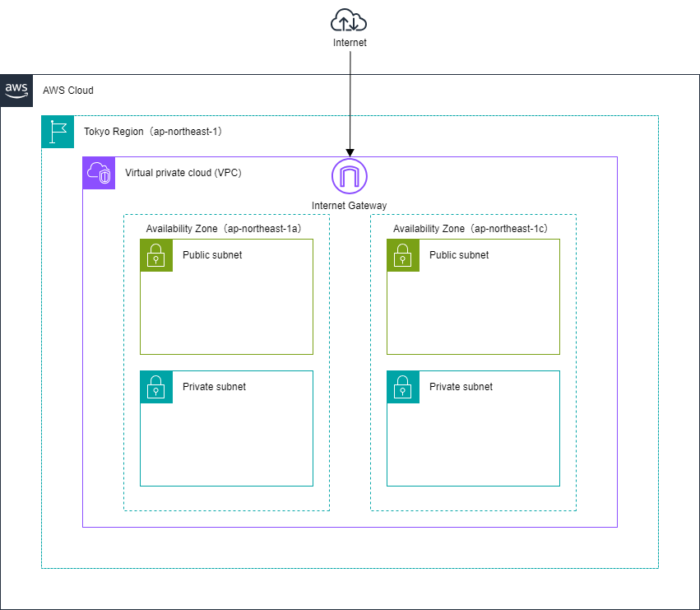Viewport: 700px width, 610px height.
Task: Select the VPC cloud shield icon
Action: point(99,173)
